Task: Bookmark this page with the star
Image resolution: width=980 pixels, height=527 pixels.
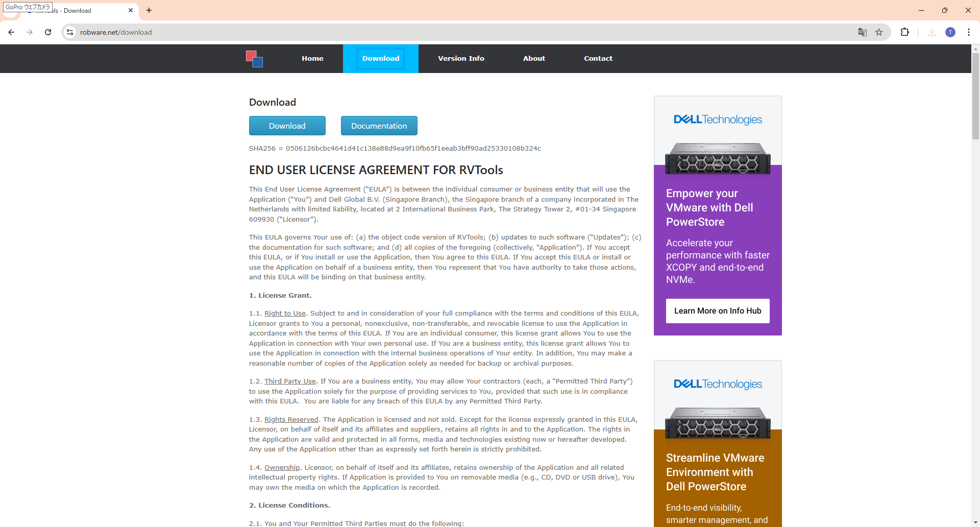Action: (879, 32)
